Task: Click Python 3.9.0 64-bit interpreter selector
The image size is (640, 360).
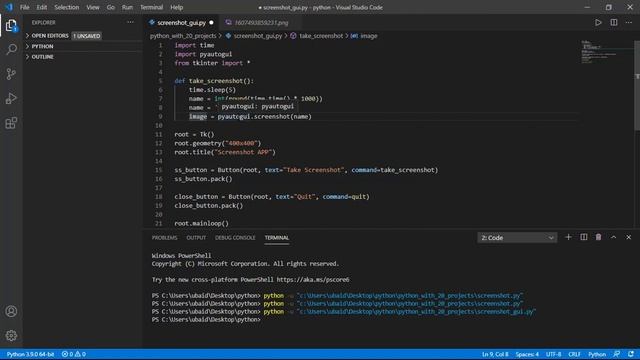Action: click(x=30, y=354)
